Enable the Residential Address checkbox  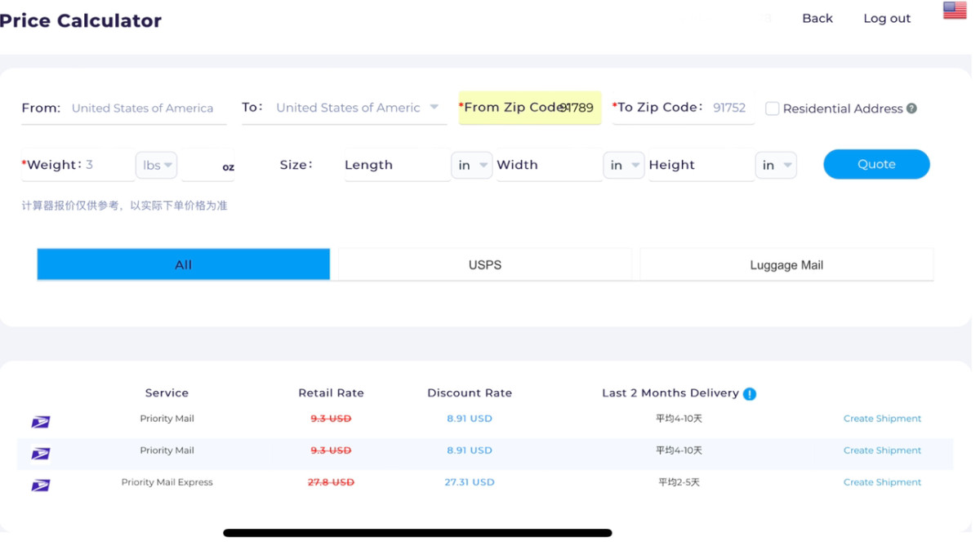click(772, 109)
